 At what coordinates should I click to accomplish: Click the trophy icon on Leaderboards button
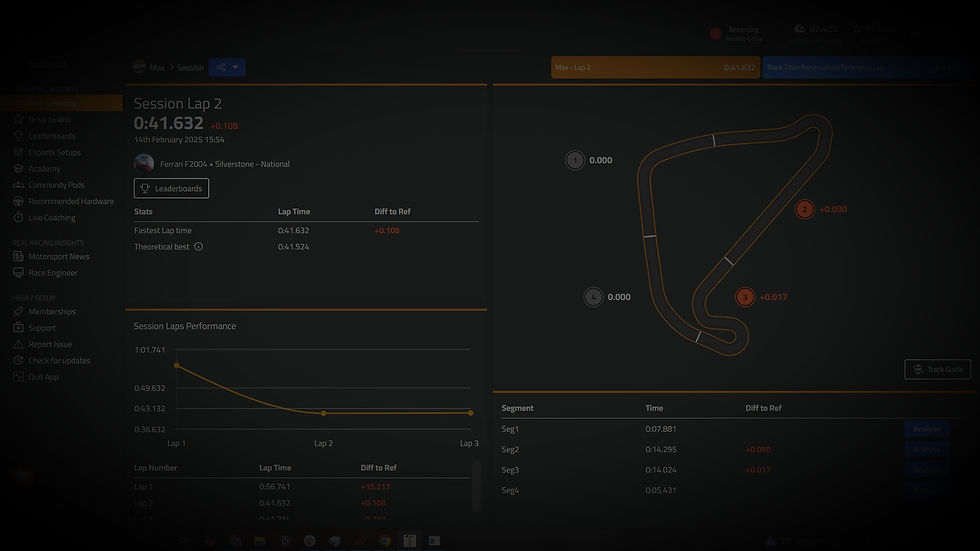coord(145,188)
